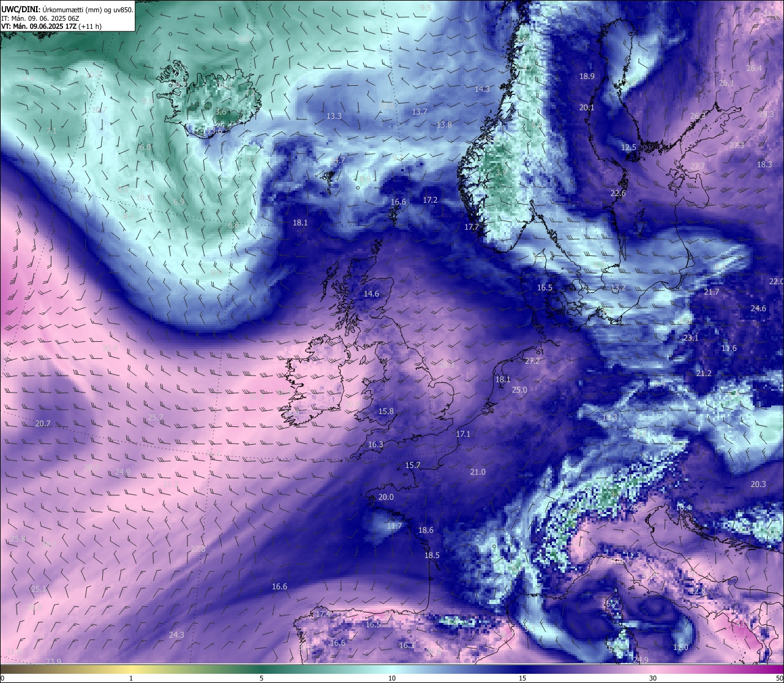Click the value 11.7 in the Bay of Biscay

(x=394, y=526)
